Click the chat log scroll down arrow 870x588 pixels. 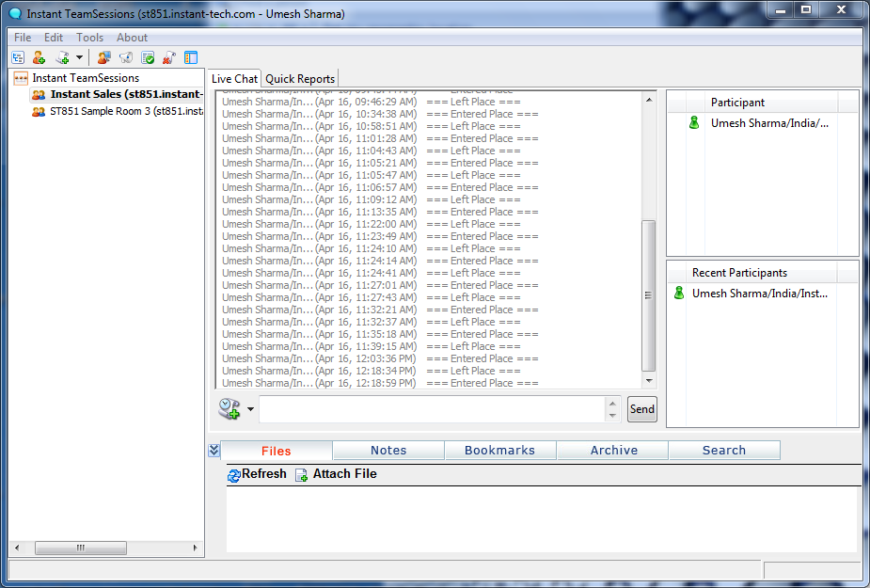tap(649, 381)
